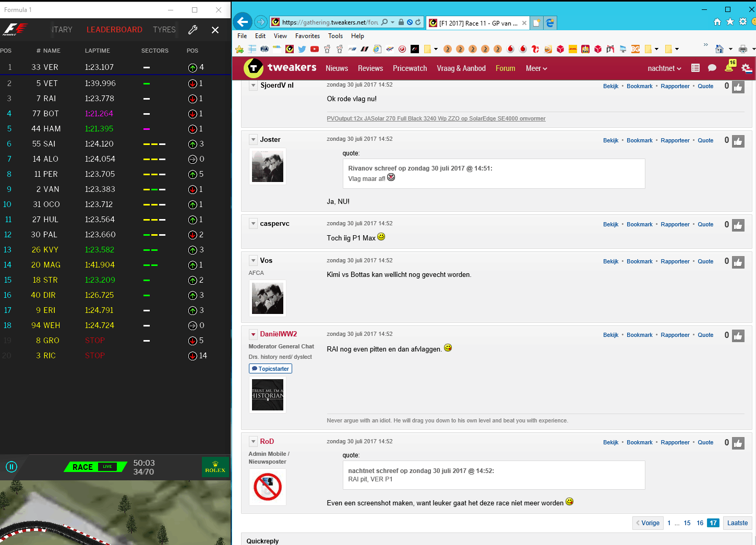756x545 pixels.
Task: Click the refresh icon in the address bar
Action: (418, 22)
